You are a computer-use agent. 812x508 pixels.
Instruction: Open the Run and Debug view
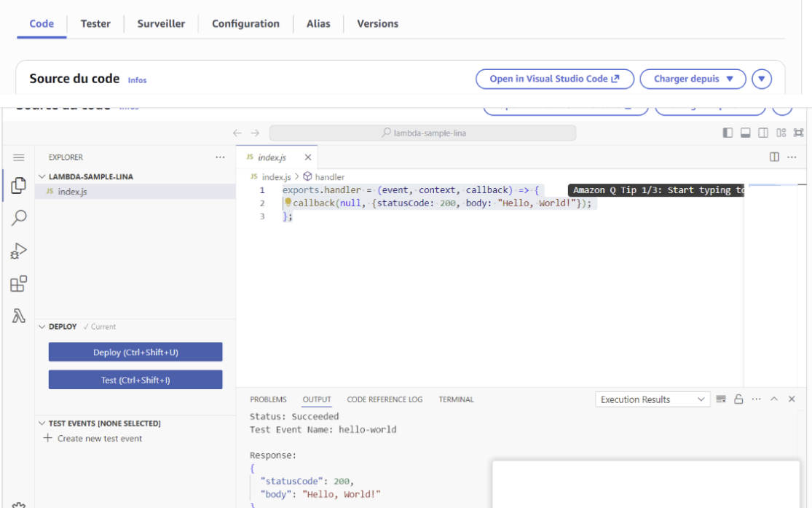click(x=19, y=251)
